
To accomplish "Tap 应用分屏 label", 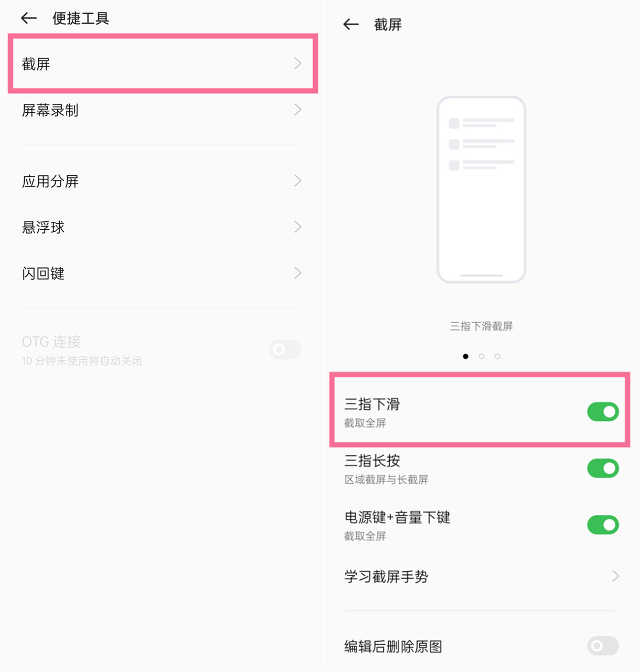I will click(x=50, y=182).
